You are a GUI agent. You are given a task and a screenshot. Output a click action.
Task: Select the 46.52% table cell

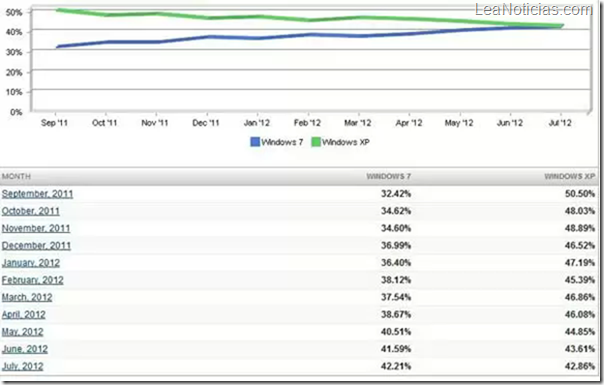(x=580, y=246)
